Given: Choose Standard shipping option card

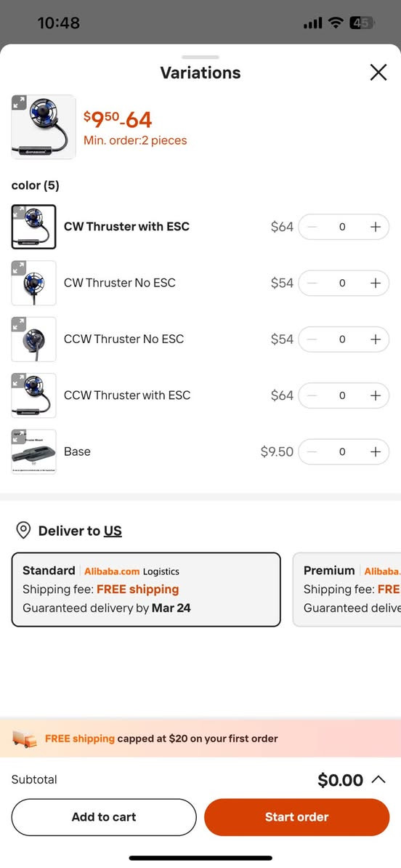Looking at the screenshot, I should 146,590.
